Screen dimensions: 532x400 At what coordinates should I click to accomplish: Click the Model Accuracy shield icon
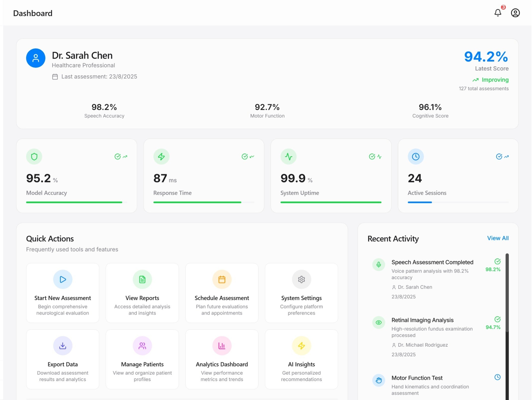tap(34, 156)
